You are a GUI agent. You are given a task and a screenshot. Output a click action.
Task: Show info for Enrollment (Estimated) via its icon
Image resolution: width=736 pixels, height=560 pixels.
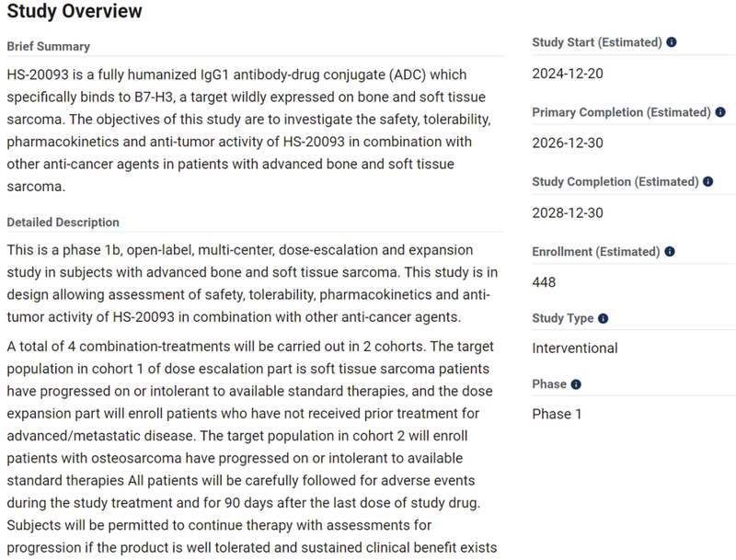click(672, 252)
